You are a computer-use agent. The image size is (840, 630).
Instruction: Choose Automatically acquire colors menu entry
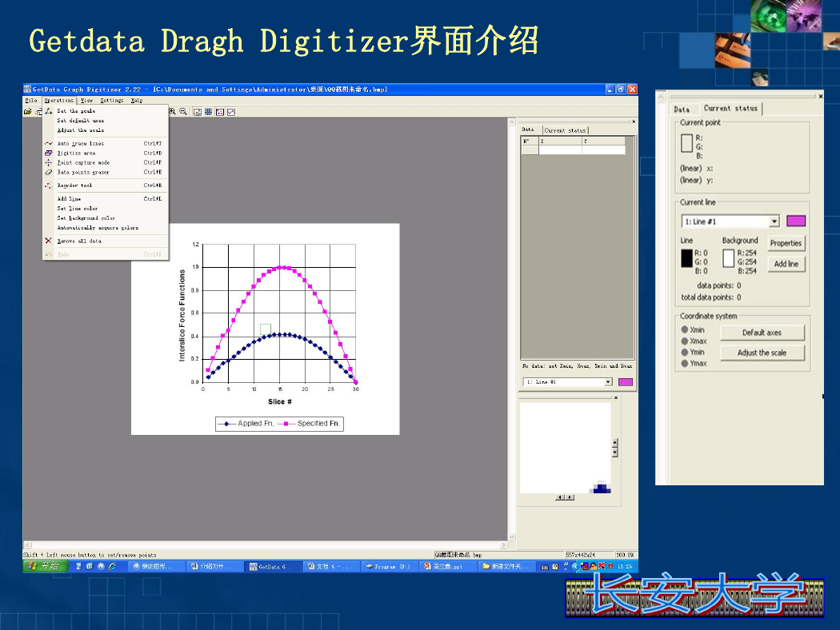[x=106, y=228]
